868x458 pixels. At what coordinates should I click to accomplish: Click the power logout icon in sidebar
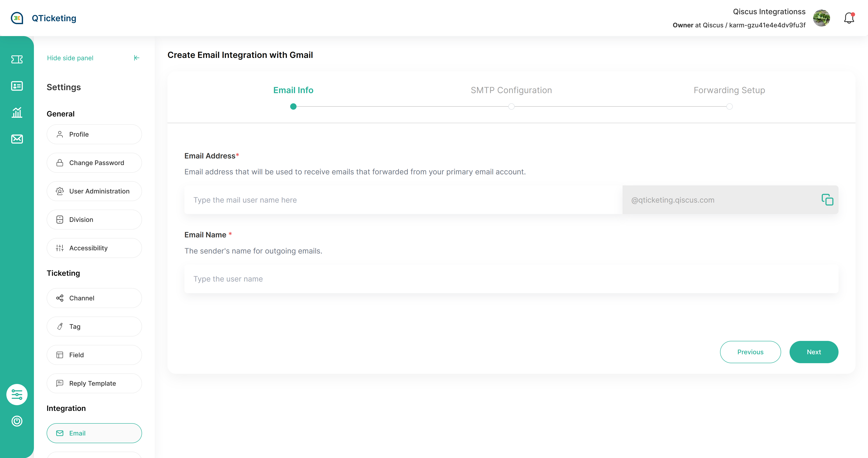[17, 421]
